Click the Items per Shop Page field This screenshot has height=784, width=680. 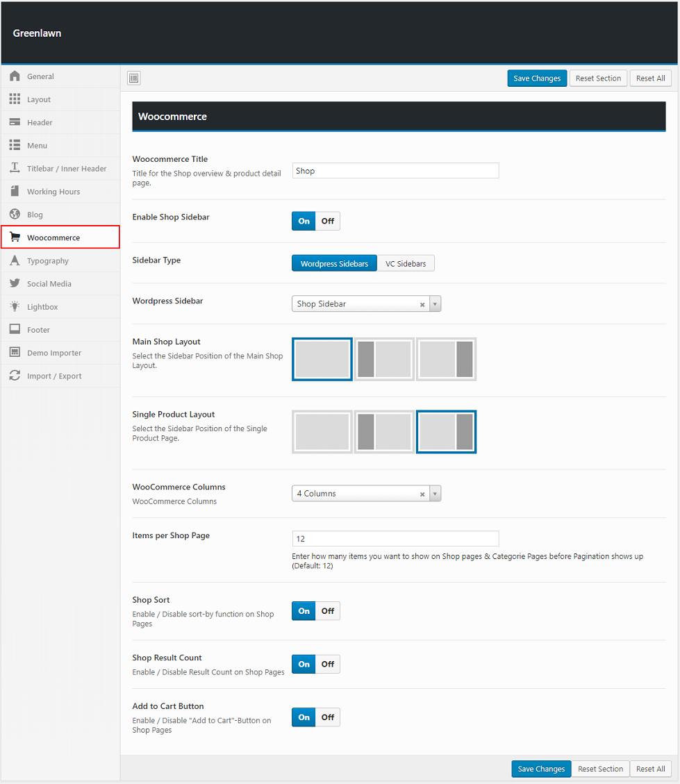[395, 539]
